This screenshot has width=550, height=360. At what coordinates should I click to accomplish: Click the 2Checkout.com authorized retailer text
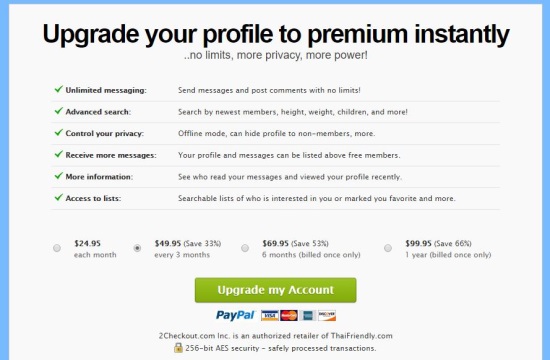point(275,336)
